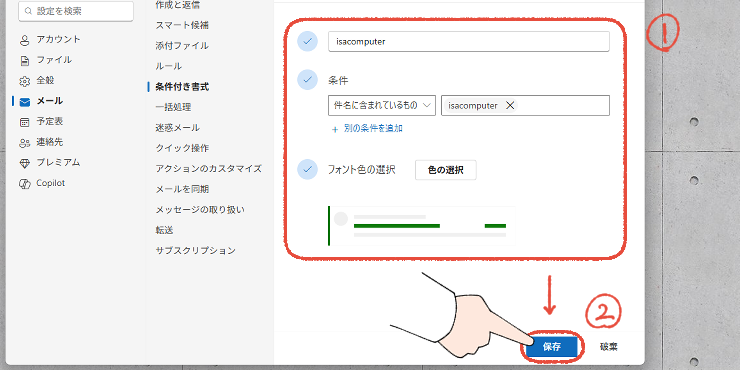
Task: Click the Account person icon
Action: [x=25, y=40]
